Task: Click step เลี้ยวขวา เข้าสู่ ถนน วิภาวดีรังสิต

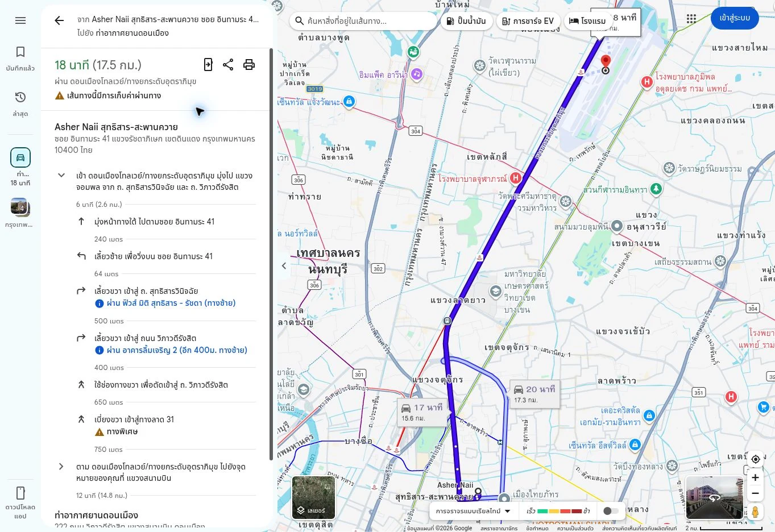Action: [x=145, y=338]
